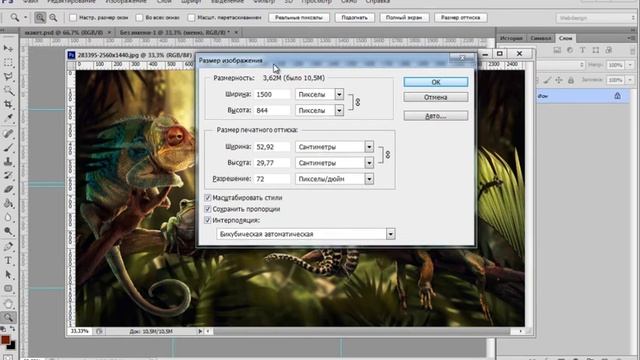Viewport: 640px width, 360px height.
Task: Open layer blend mode dropdown
Action: point(561,65)
